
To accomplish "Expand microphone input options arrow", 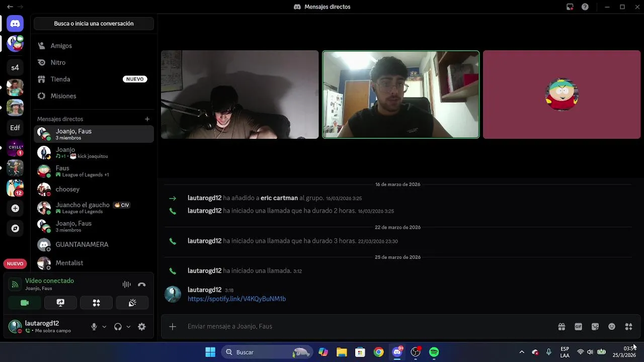I will (104, 327).
